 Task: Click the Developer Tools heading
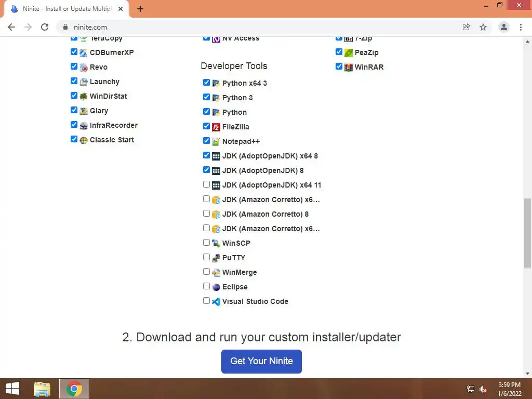[234, 66]
